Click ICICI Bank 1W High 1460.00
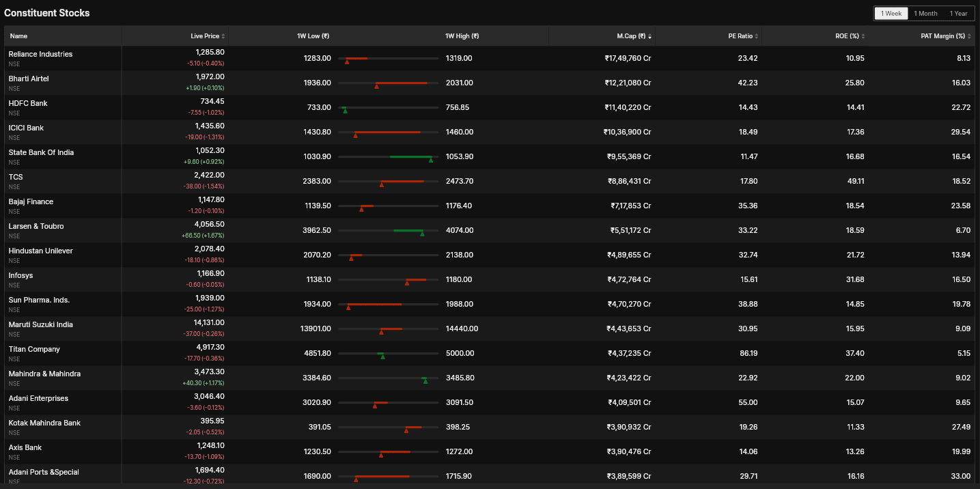This screenshot has width=980, height=489. (459, 132)
